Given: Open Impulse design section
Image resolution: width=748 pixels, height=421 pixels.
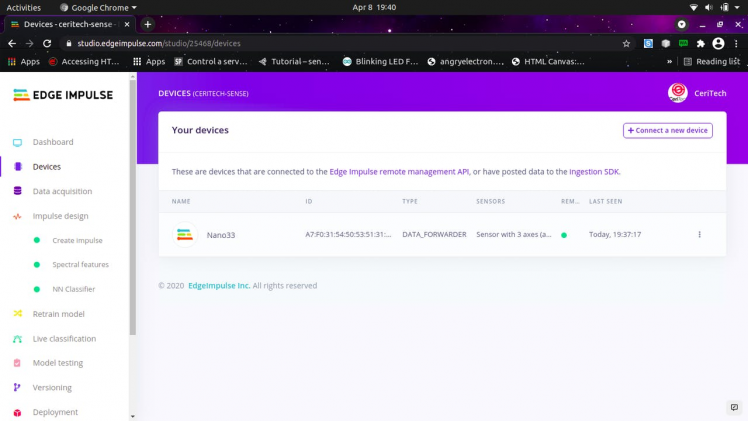Looking at the screenshot, I should point(61,216).
